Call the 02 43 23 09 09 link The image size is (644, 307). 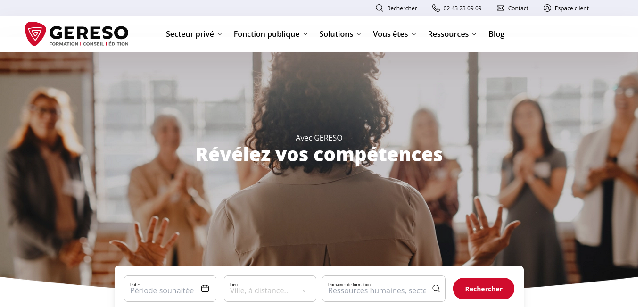[x=462, y=8]
